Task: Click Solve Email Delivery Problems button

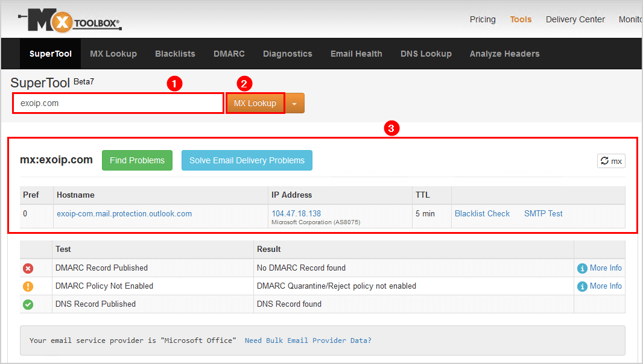Action: click(x=247, y=160)
